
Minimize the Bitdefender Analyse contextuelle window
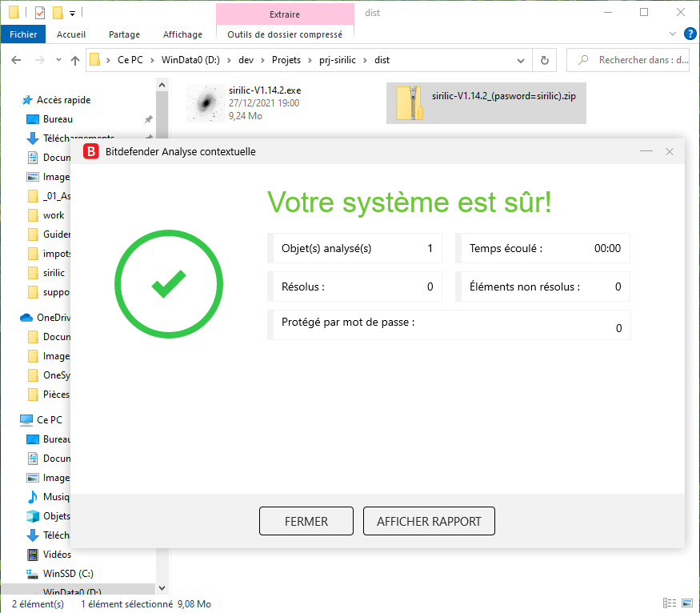646,151
